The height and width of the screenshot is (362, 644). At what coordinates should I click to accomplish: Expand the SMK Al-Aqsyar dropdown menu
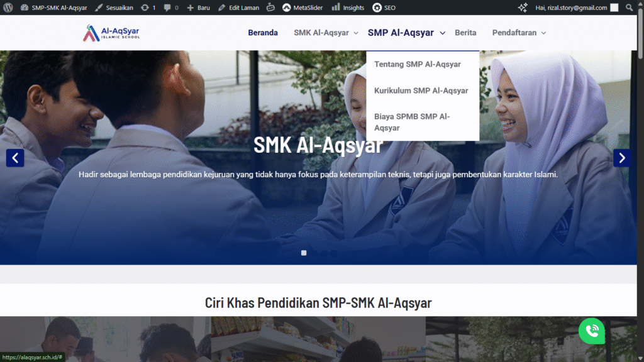[x=355, y=33]
